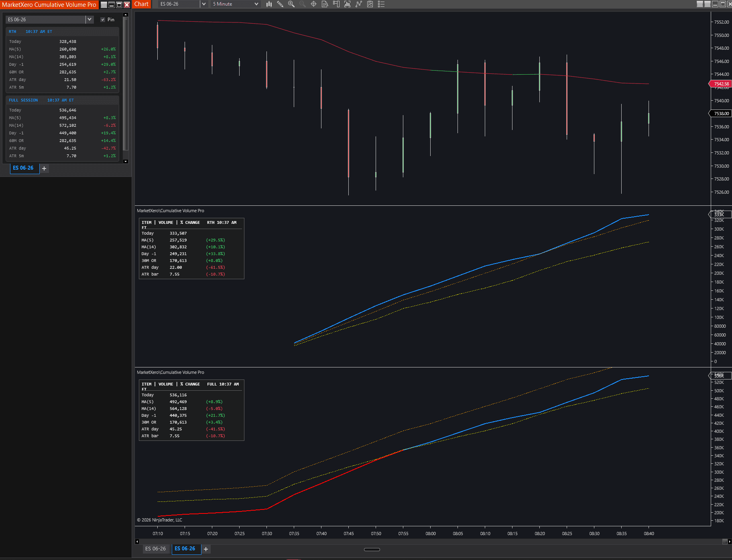Open the bar type candlestick icon in Chart toolbar
Viewport: 732px width, 560px height.
269,4
